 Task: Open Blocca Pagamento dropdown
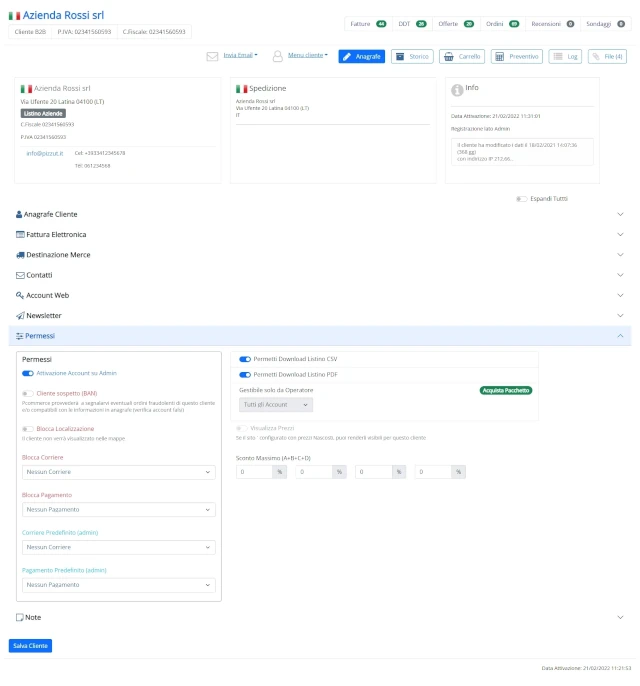[119, 510]
